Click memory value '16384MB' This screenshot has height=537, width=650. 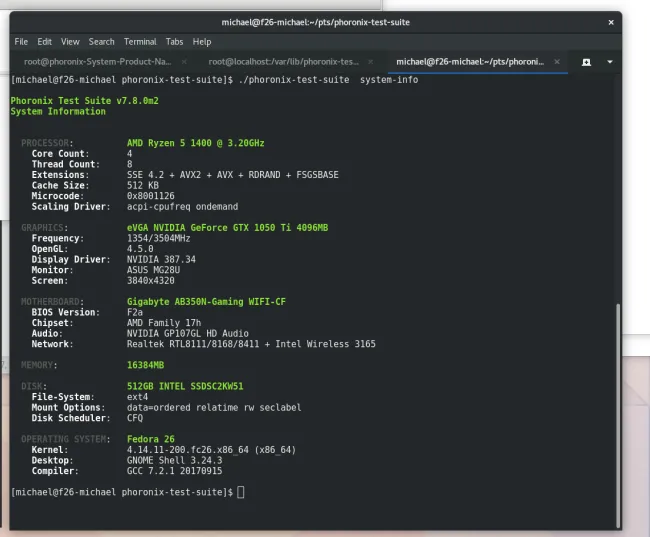(146, 365)
